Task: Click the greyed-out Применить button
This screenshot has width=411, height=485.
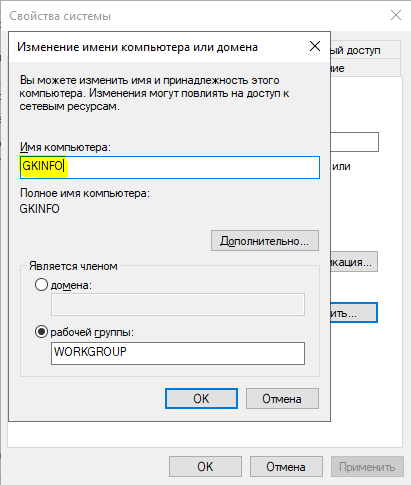Action: tap(367, 466)
